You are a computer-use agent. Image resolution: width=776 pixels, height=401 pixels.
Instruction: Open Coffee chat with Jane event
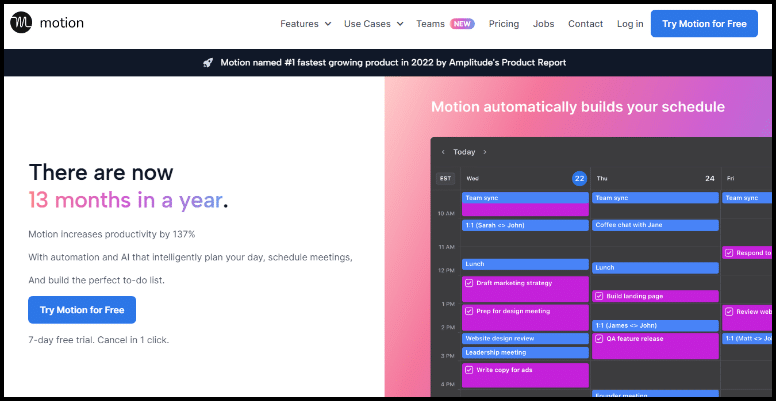[655, 225]
